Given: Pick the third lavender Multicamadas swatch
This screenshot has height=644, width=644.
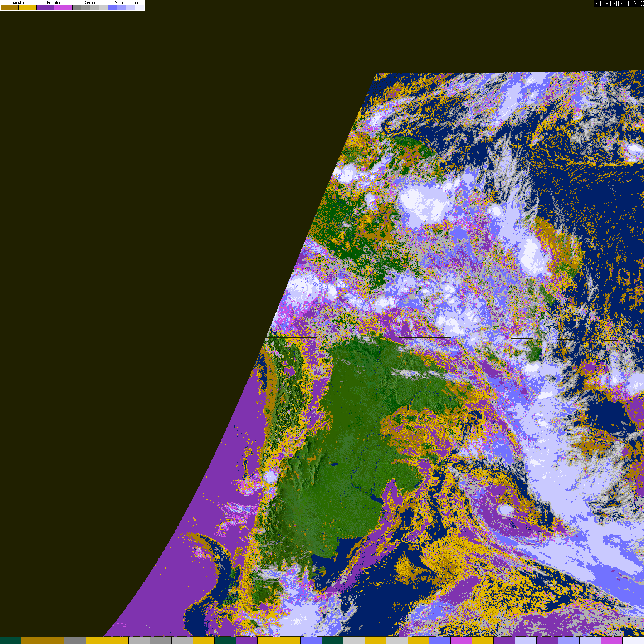Looking at the screenshot, I should click(131, 8).
